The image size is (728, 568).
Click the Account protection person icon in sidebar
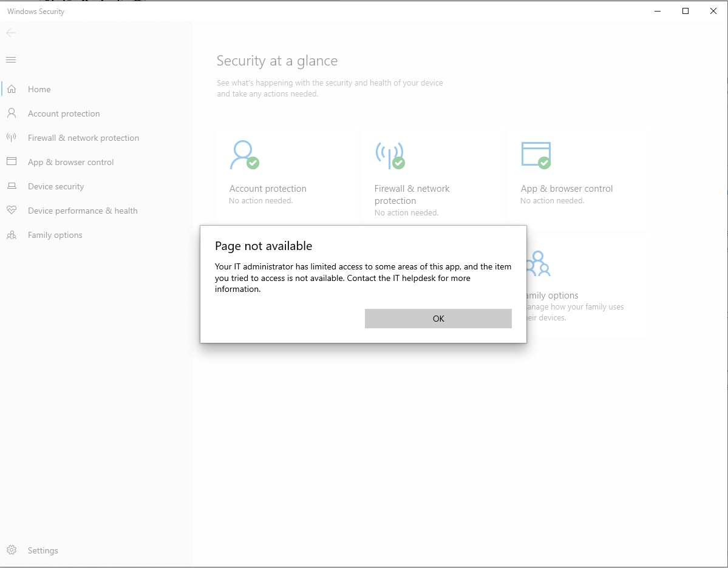12,113
